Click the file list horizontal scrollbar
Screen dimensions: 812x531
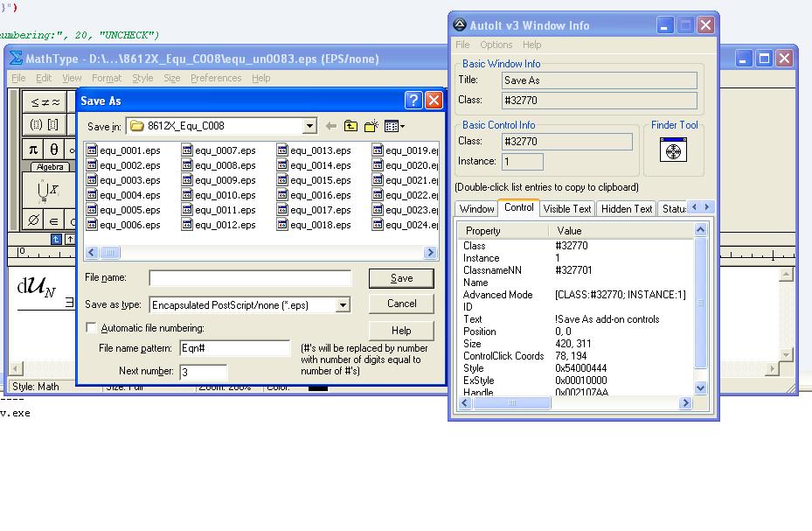[262, 253]
